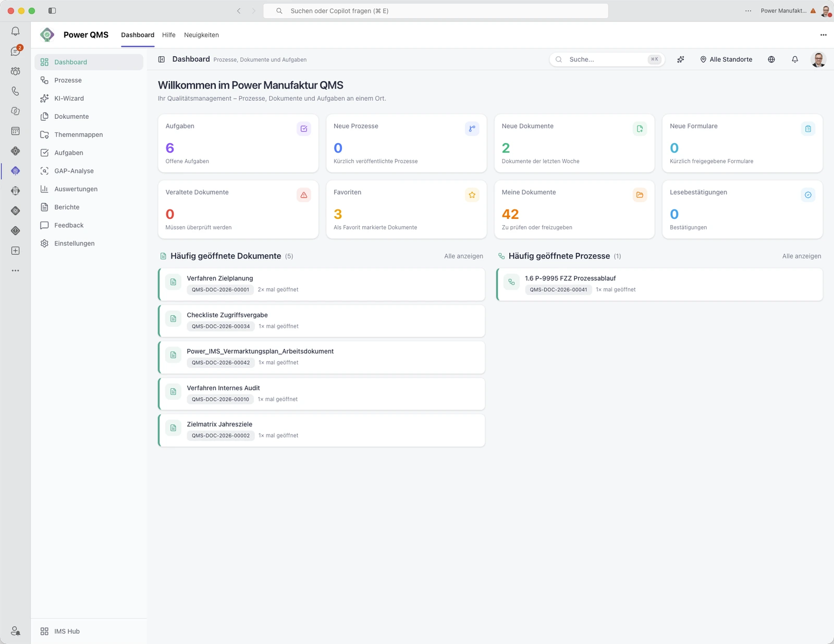Open the 1.6 P-9995 FZZ Prozessablauf process

[659, 284]
